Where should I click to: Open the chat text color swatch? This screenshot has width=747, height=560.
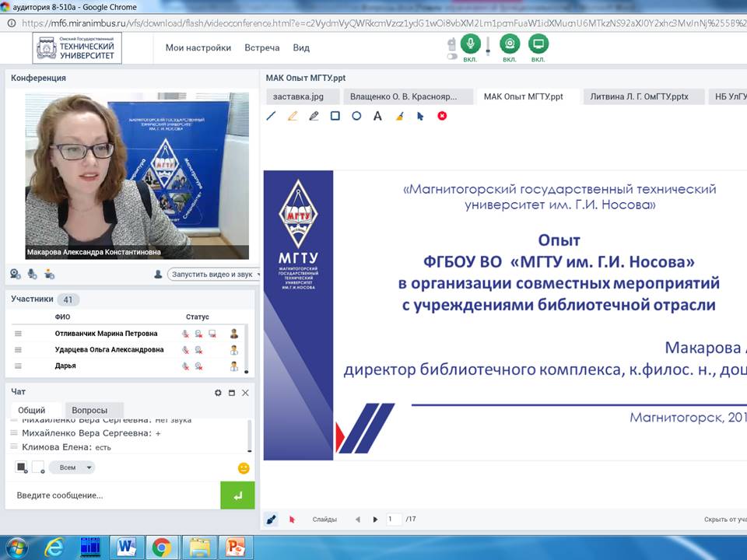22,467
